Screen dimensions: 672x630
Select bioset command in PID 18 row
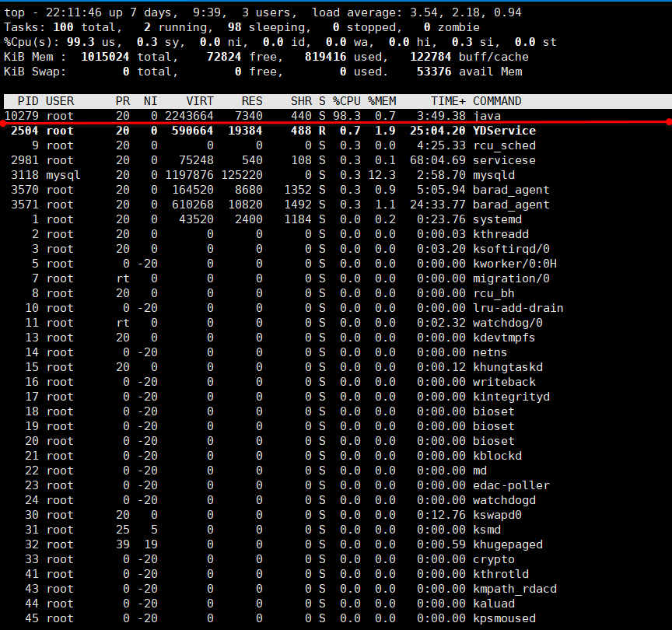click(494, 411)
